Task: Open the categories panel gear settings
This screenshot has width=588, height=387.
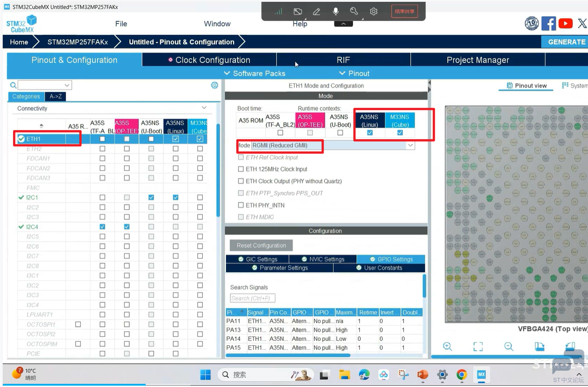Action: pos(215,85)
